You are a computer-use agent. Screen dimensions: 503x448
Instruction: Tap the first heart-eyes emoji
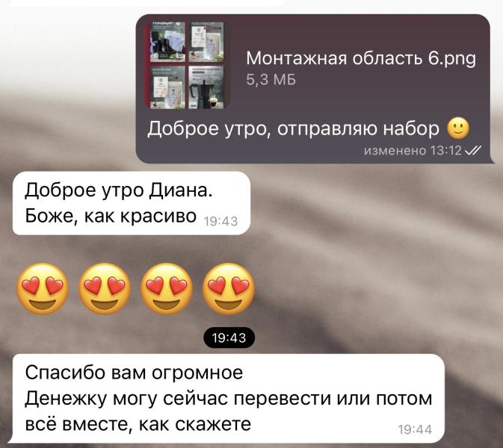click(x=43, y=289)
